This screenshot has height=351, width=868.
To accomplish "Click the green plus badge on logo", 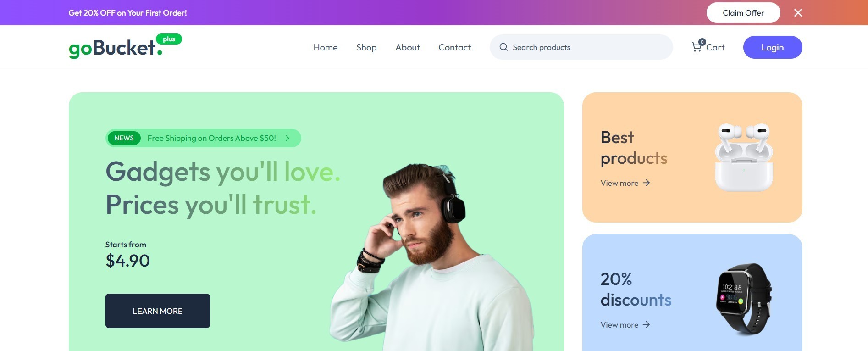I will point(169,39).
